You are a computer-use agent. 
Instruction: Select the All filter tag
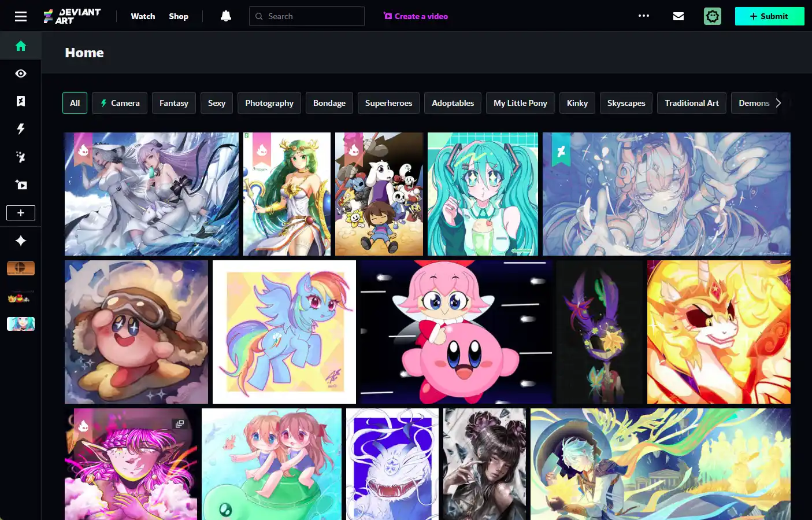click(x=75, y=103)
